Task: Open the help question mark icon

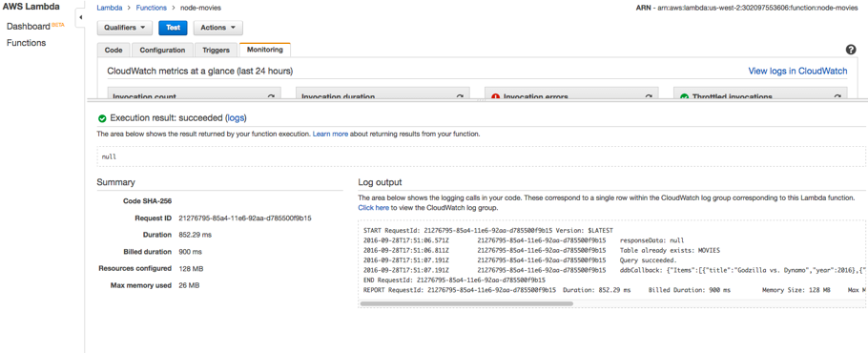Action: pos(851,50)
